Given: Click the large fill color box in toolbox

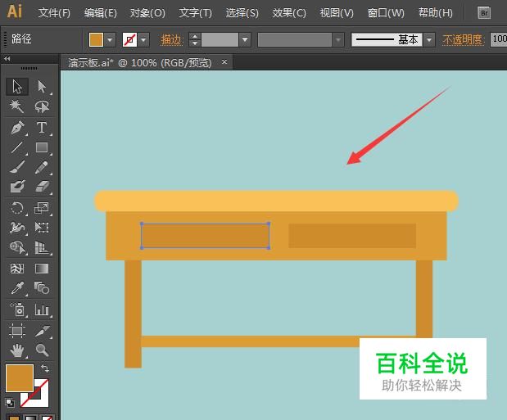Looking at the screenshot, I should (20, 377).
